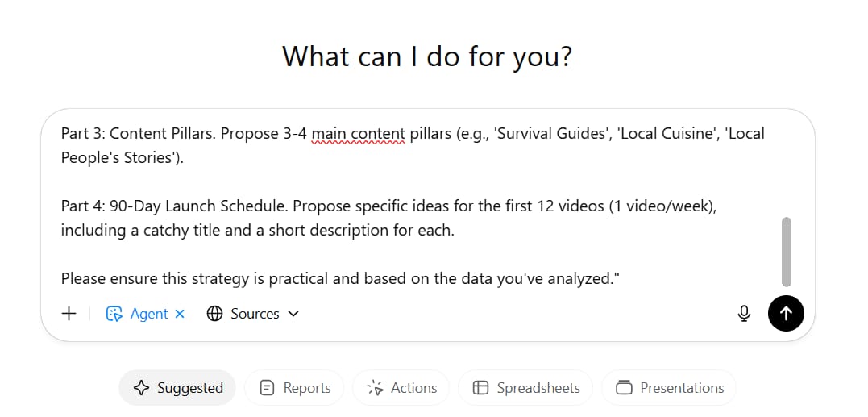Open the Spreadsheets category
This screenshot has height=417, width=868.
tap(525, 388)
